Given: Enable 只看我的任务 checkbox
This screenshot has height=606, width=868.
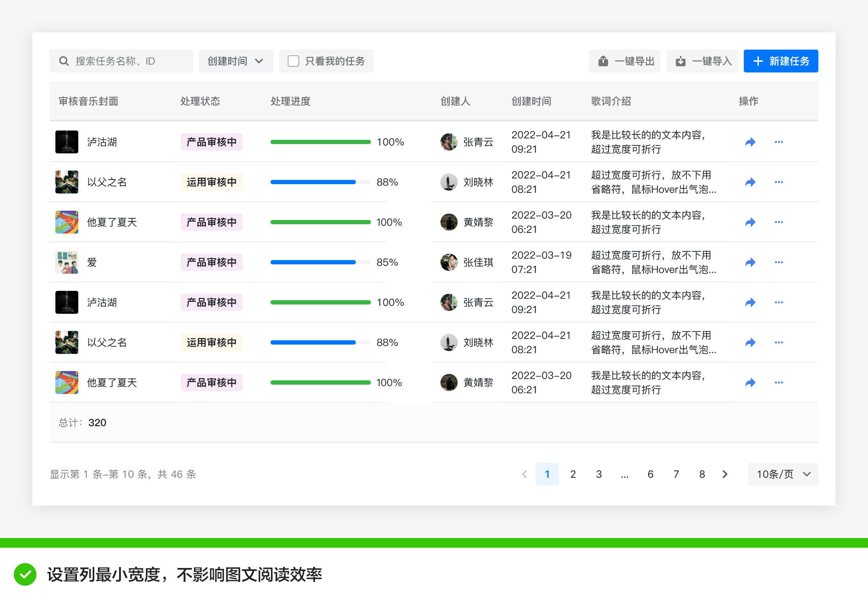Looking at the screenshot, I should click(293, 61).
